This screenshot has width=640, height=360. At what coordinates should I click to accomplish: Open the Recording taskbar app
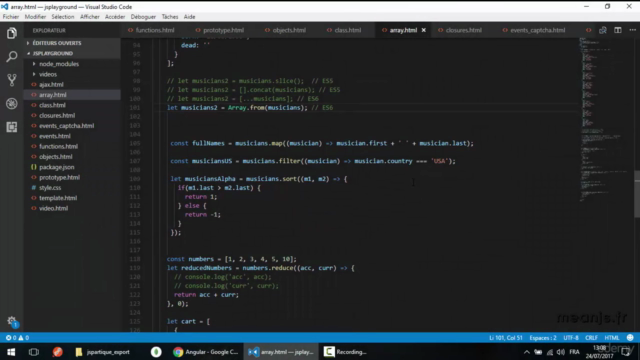[x=345, y=352]
